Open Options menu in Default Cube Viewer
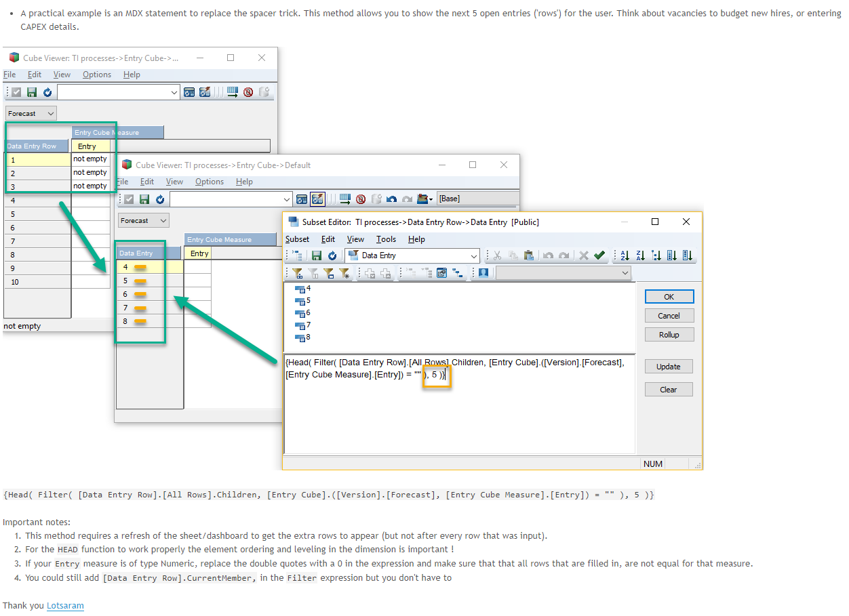849x616 pixels. pyautogui.click(x=209, y=182)
